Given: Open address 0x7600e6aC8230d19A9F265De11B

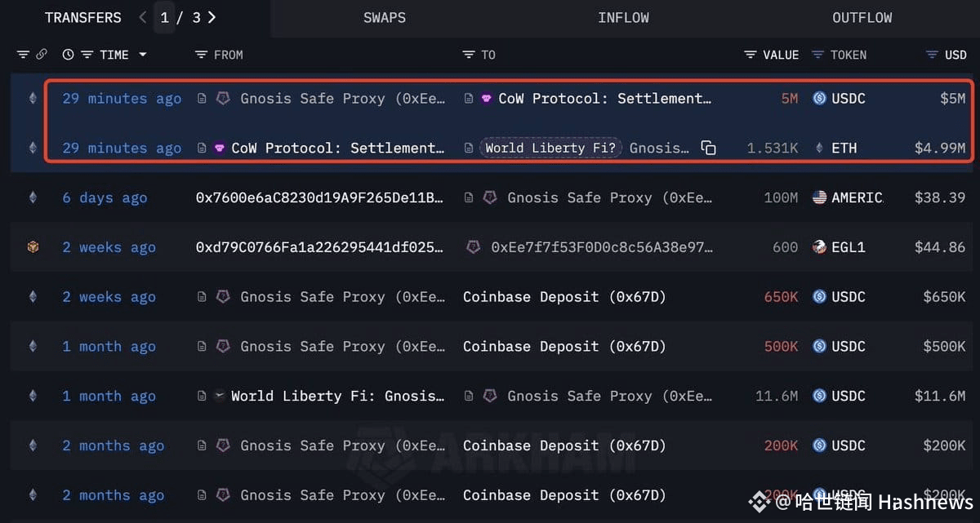Looking at the screenshot, I should pyautogui.click(x=320, y=197).
